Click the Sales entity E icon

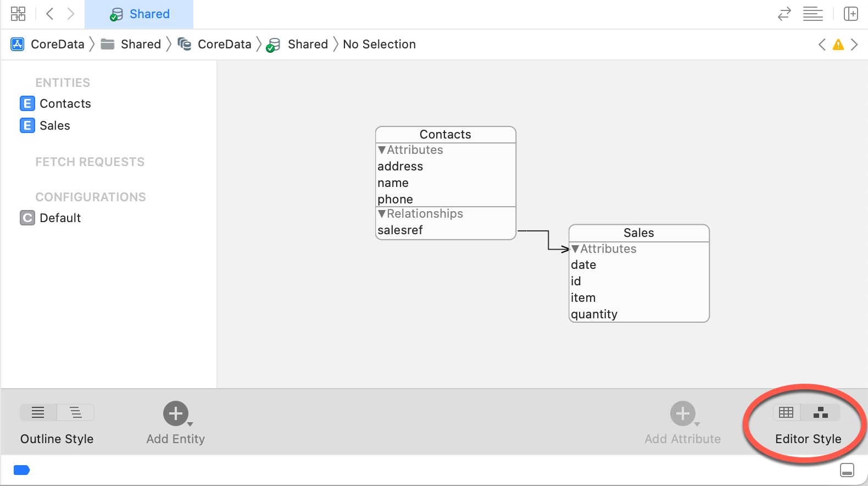point(27,125)
